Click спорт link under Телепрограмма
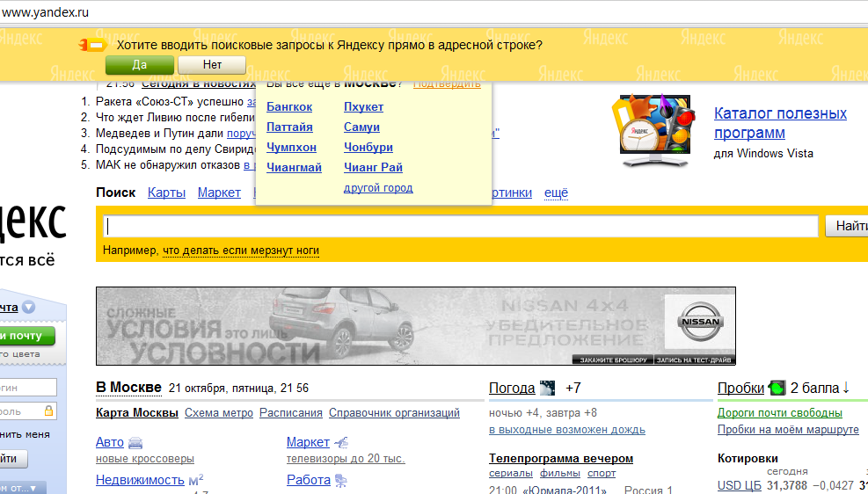This screenshot has width=868, height=494. [x=602, y=473]
